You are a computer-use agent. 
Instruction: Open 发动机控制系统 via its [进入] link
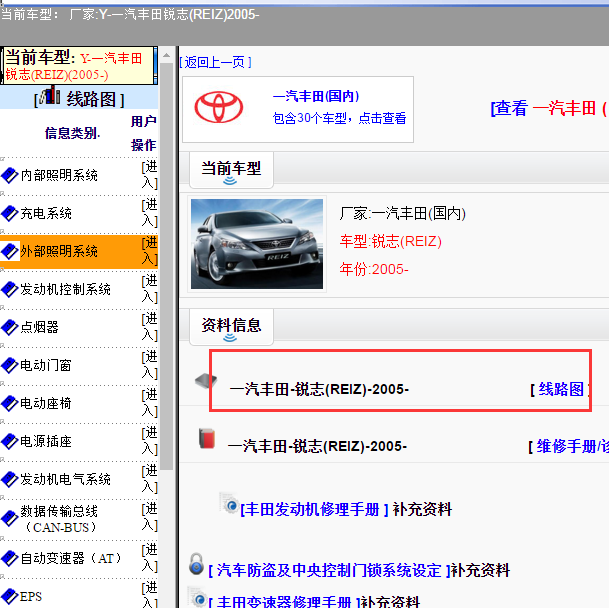tap(150, 289)
